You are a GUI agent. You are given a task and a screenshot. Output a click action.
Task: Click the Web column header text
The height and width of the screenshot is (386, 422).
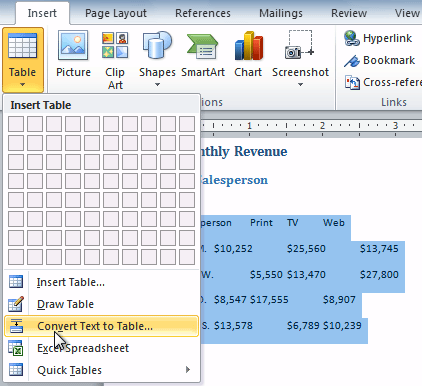coord(334,223)
